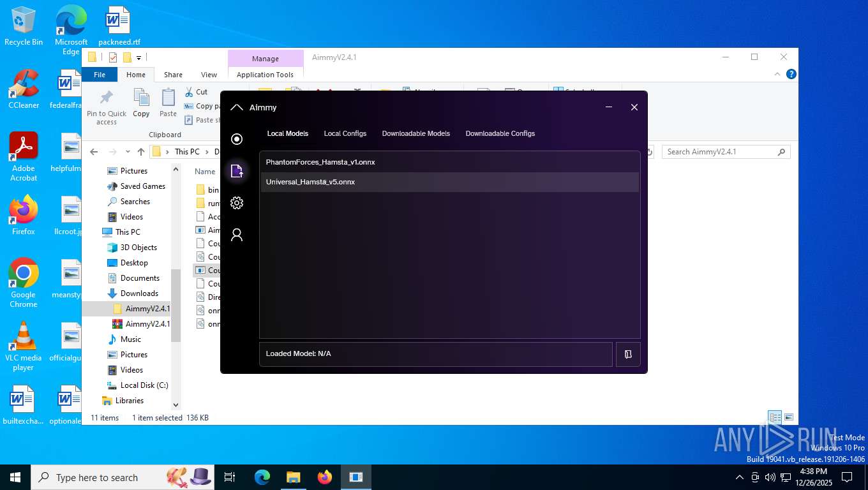The height and width of the screenshot is (490, 868).
Task: Open File menu in File Explorer
Action: point(100,75)
